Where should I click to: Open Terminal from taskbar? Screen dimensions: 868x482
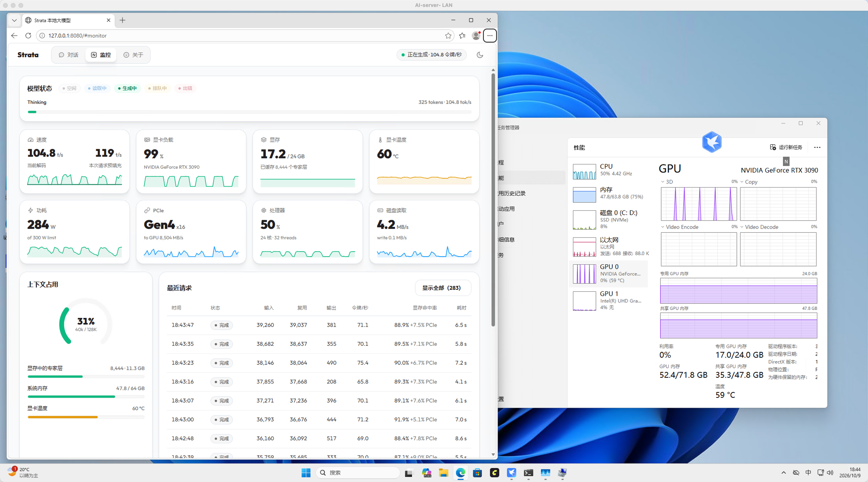click(528, 473)
